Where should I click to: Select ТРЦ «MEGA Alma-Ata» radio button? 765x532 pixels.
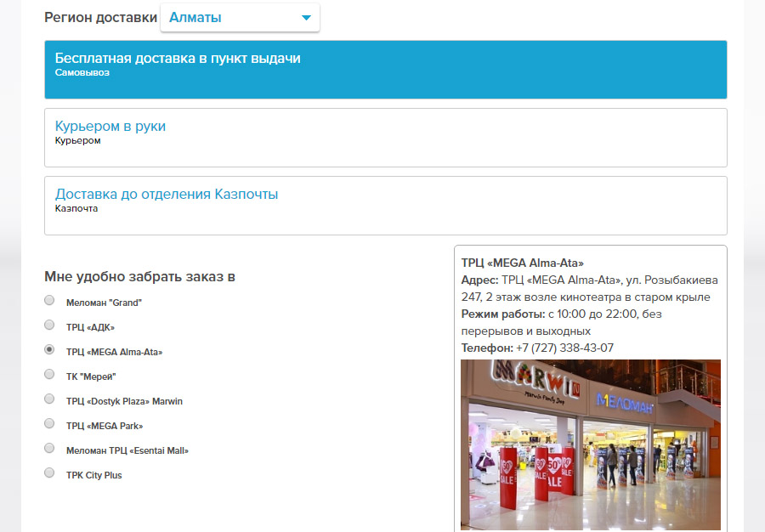coord(49,349)
